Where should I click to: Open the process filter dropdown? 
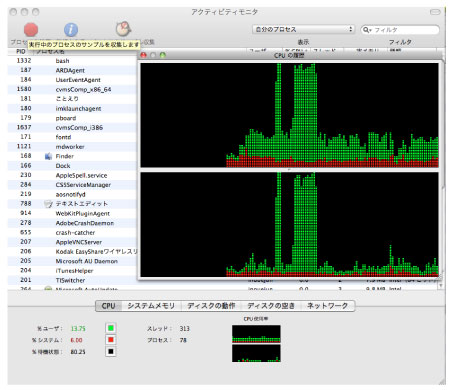coord(303,29)
